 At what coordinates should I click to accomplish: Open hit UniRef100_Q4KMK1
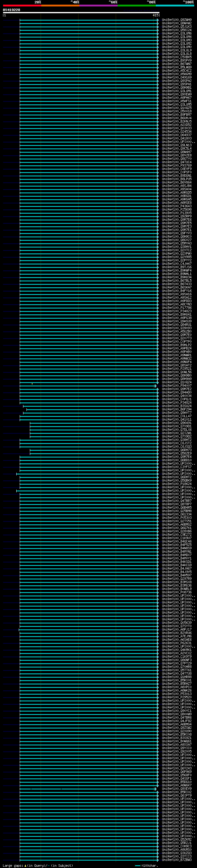click(177, 650)
